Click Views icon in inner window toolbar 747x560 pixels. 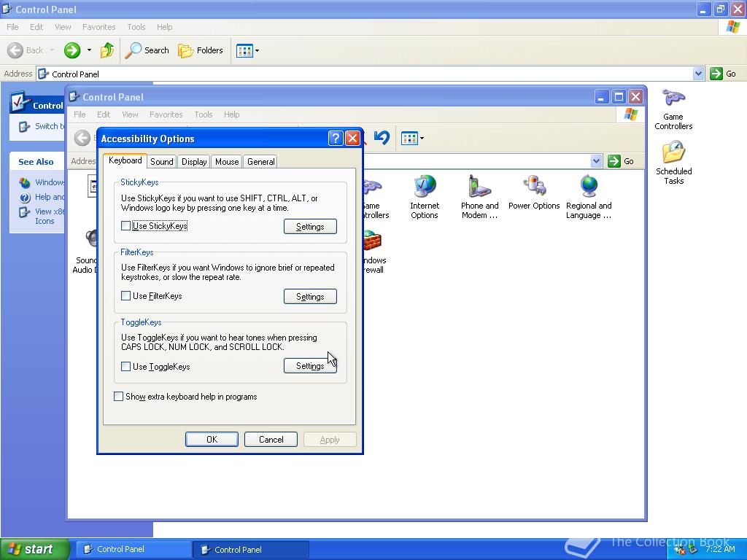click(x=409, y=139)
